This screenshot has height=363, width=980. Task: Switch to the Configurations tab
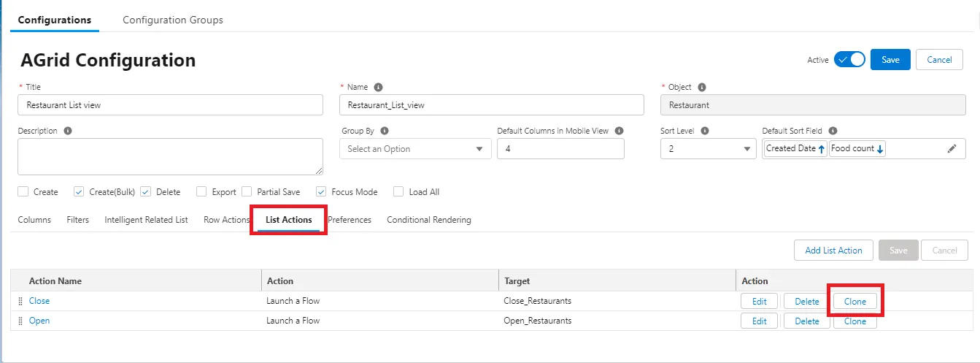click(x=55, y=20)
